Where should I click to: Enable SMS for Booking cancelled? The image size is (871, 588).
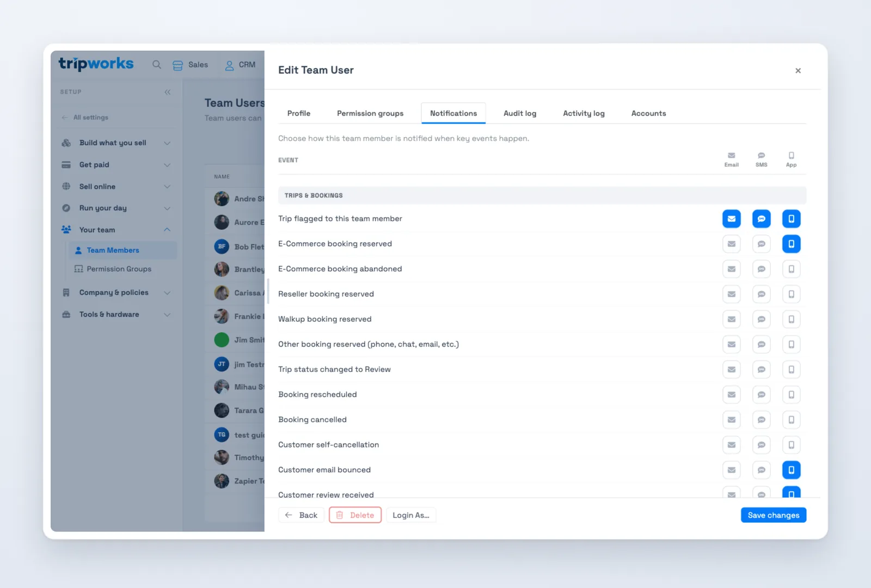click(x=762, y=420)
